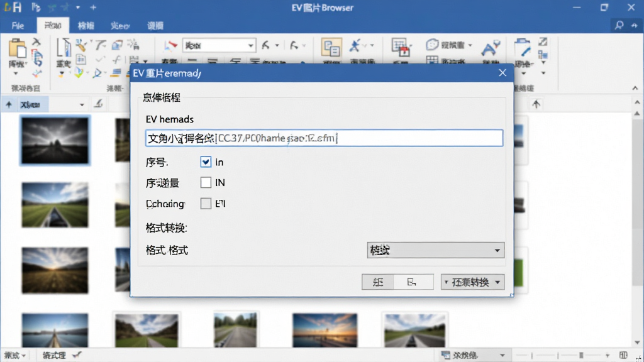Viewport: 644px width, 362px height.
Task: Click the copy pages icon below Cut
Action: click(x=37, y=58)
